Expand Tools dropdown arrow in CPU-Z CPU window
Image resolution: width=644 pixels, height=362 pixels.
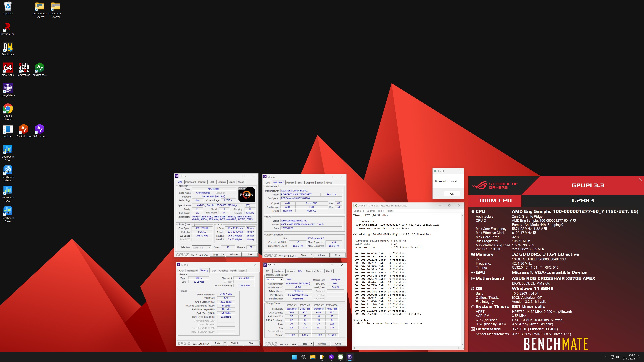[223, 255]
